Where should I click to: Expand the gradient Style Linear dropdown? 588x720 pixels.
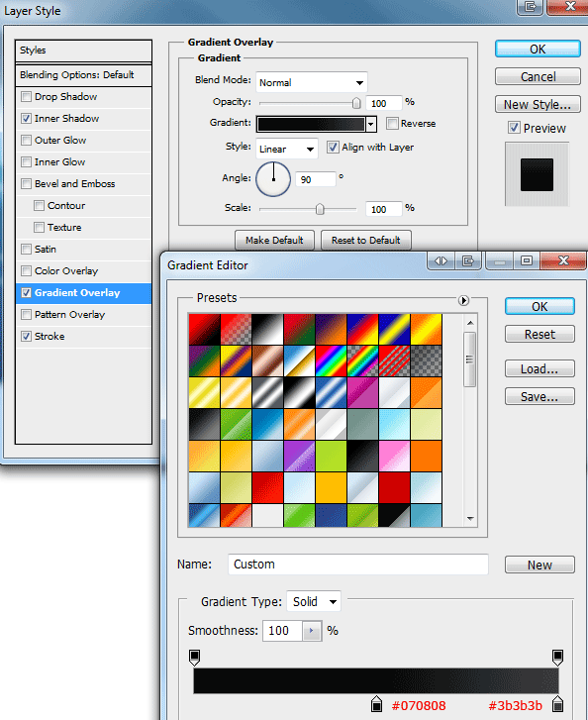point(287,149)
